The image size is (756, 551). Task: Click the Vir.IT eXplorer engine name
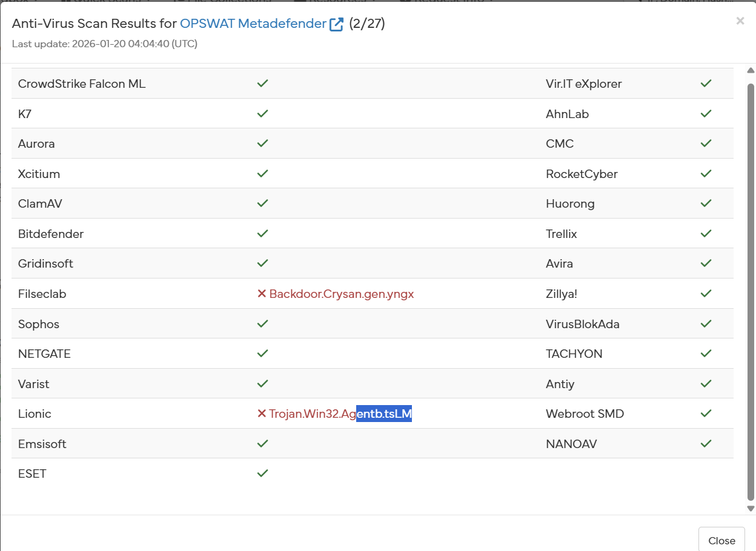click(584, 84)
